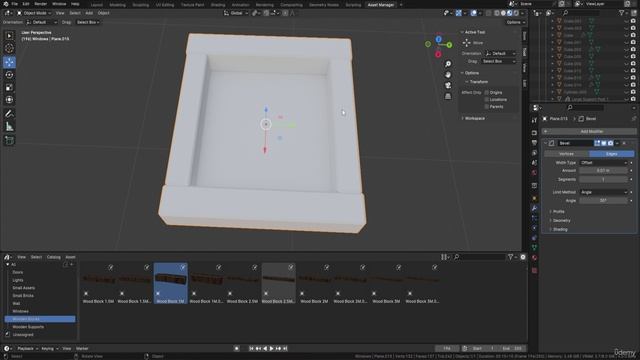Activate the Rotate tool in the toolbar
Screen dimensions: 640x360
(x=9, y=75)
